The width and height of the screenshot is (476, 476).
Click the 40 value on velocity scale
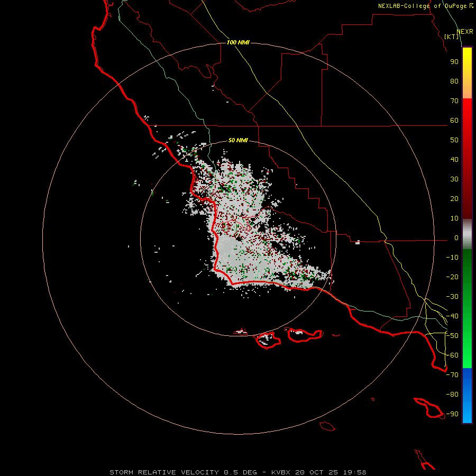[454, 159]
